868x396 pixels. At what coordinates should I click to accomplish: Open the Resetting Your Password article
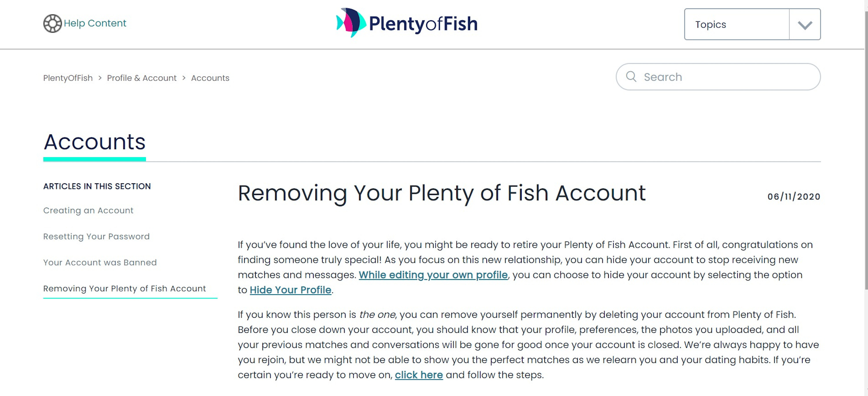tap(96, 236)
